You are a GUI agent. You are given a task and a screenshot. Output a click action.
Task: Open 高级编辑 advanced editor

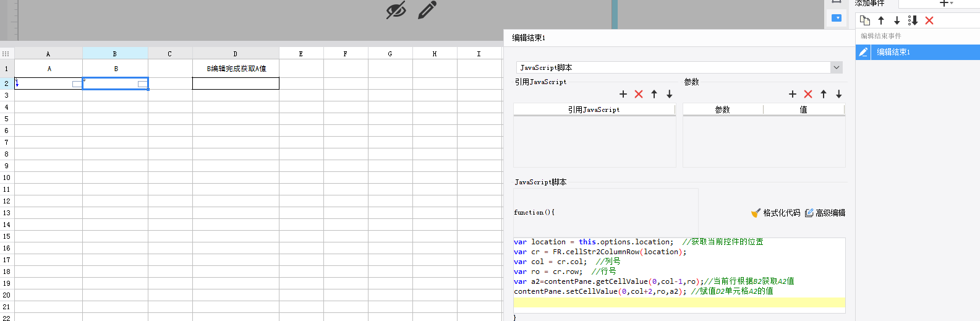tap(825, 213)
